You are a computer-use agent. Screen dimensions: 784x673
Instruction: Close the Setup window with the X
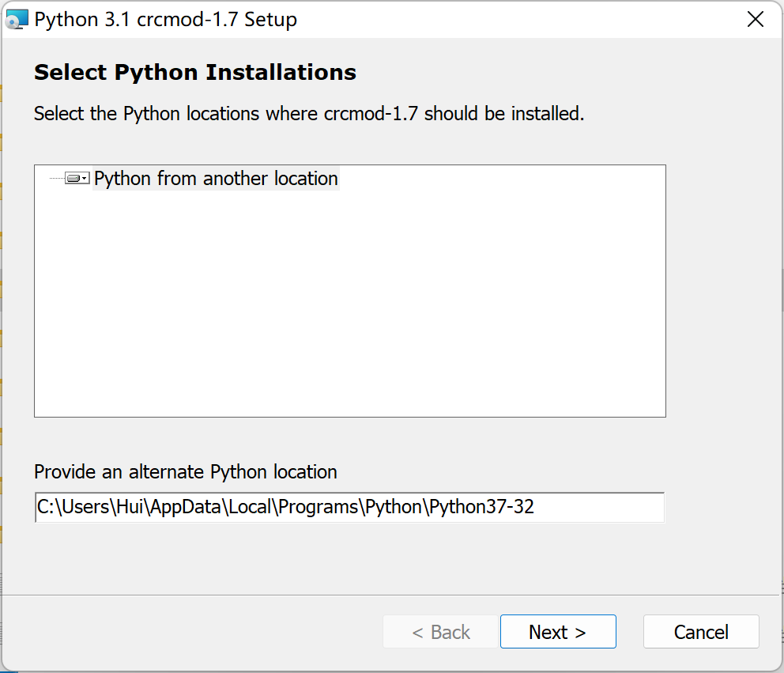(x=756, y=20)
